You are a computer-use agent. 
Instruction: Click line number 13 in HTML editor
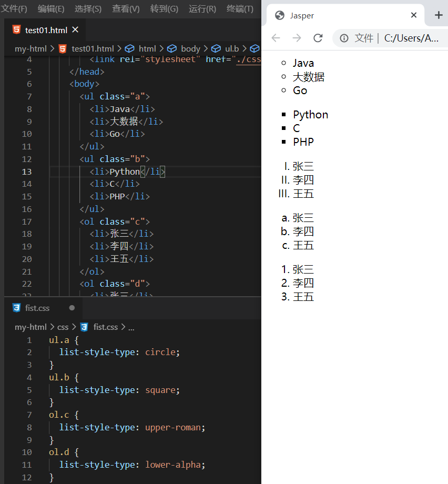click(x=27, y=172)
